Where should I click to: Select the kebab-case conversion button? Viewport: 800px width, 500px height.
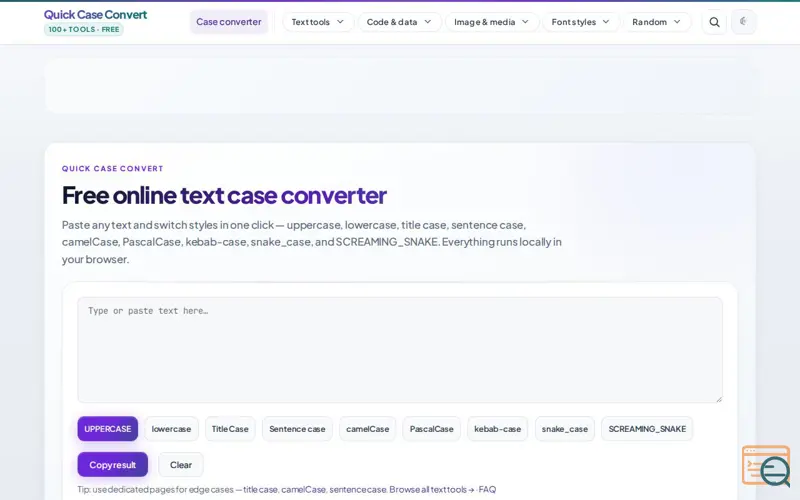[497, 429]
